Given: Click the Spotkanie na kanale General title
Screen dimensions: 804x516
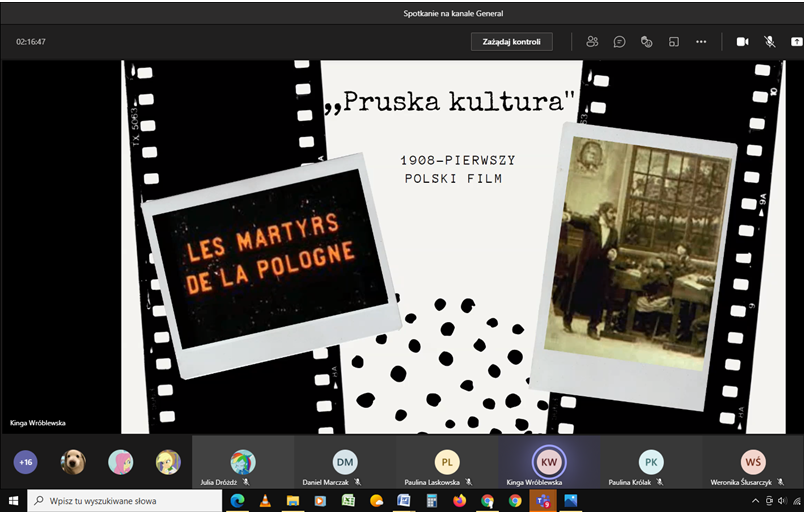Looking at the screenshot, I should [x=453, y=13].
